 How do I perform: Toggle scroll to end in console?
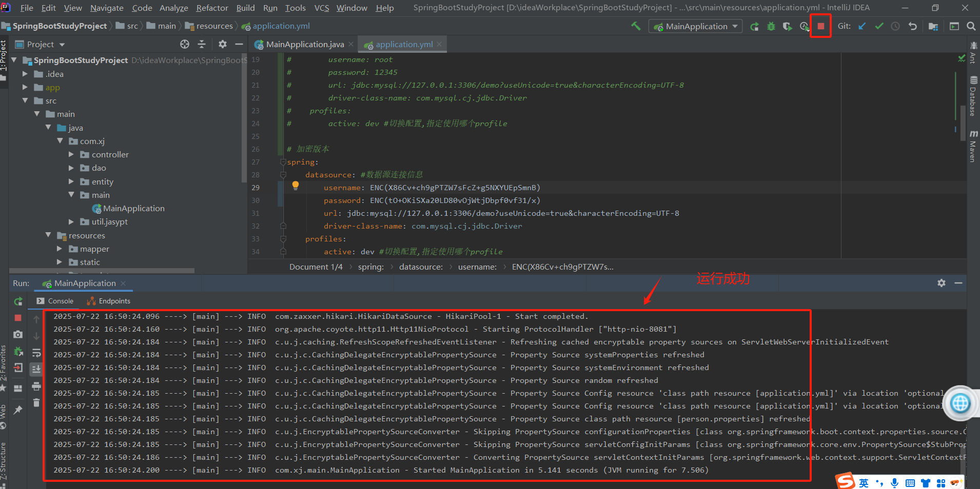click(36, 369)
